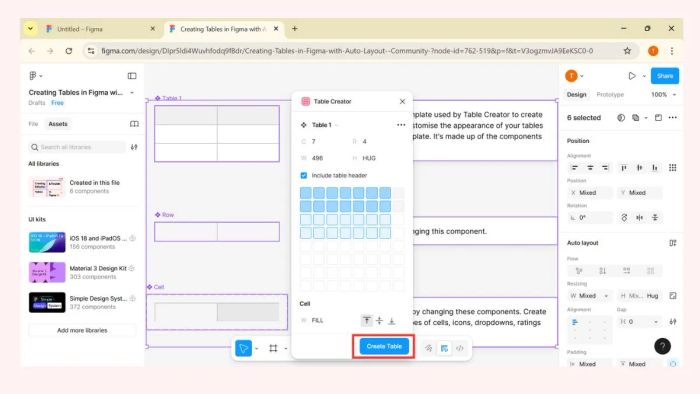Click the create component icon
Viewport: 700px width, 394px height.
(x=635, y=118)
